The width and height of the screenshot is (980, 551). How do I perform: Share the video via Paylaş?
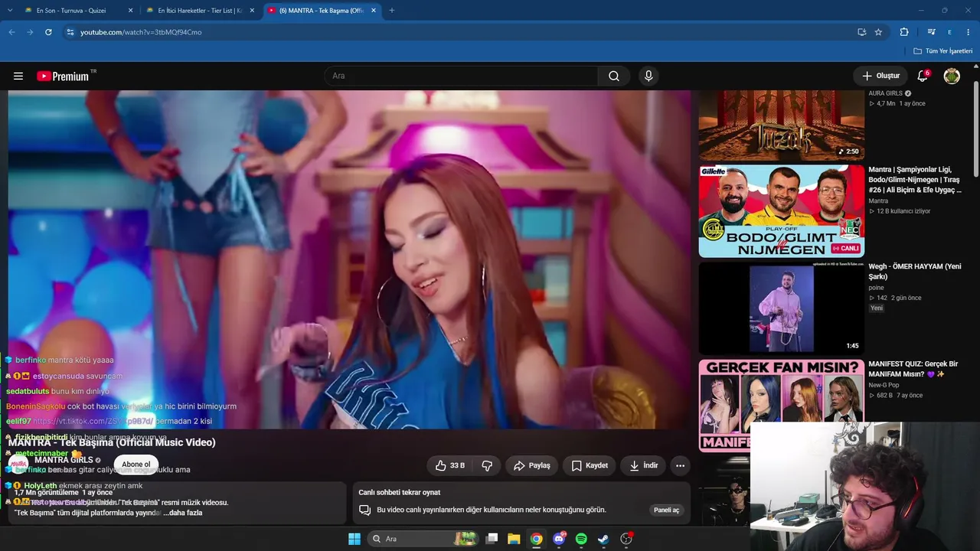(x=532, y=465)
